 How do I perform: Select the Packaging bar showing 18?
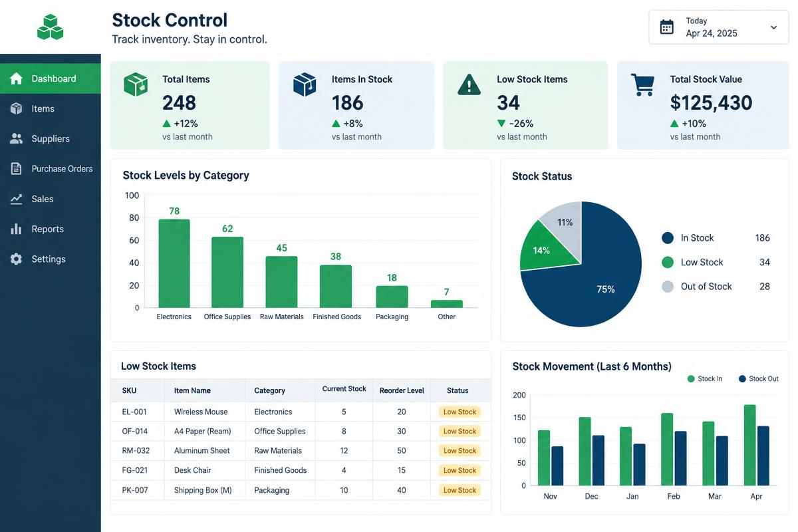pyautogui.click(x=392, y=297)
